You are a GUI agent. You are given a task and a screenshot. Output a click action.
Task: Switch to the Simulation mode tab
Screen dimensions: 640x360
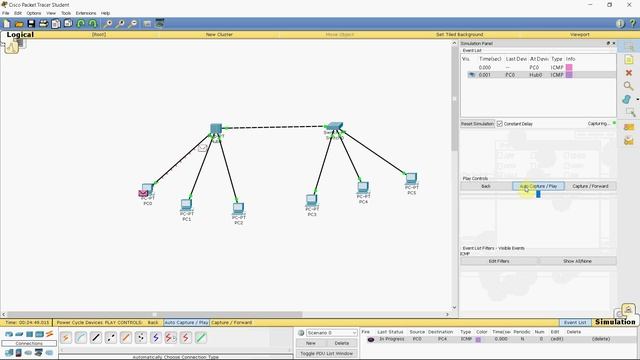615,322
